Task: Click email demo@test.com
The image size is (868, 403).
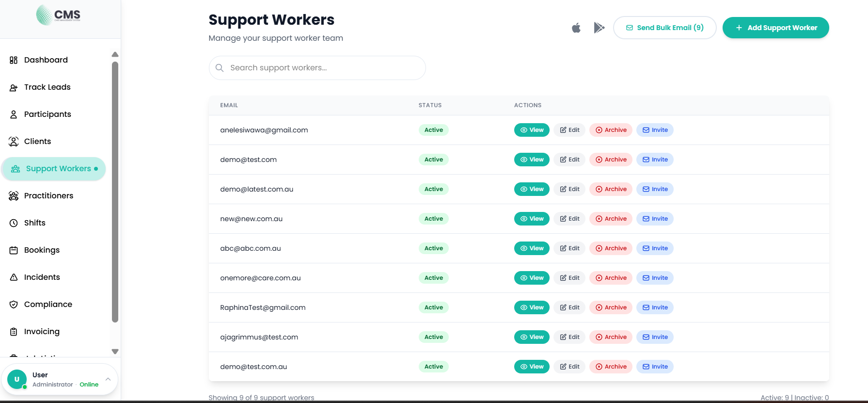Action: point(249,160)
